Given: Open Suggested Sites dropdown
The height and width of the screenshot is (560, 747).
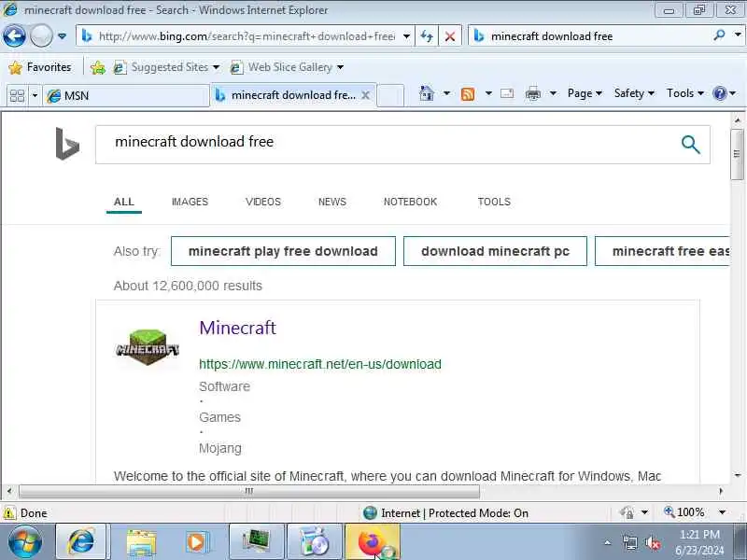Looking at the screenshot, I should pos(166,67).
